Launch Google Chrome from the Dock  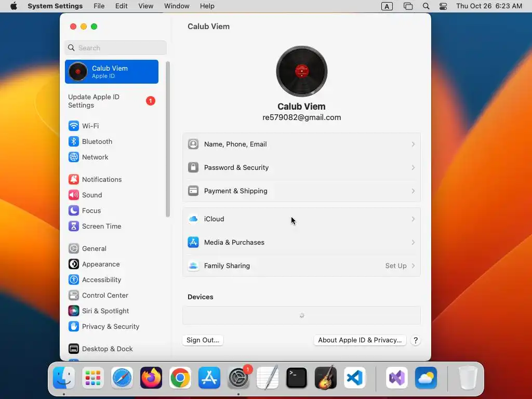point(180,378)
